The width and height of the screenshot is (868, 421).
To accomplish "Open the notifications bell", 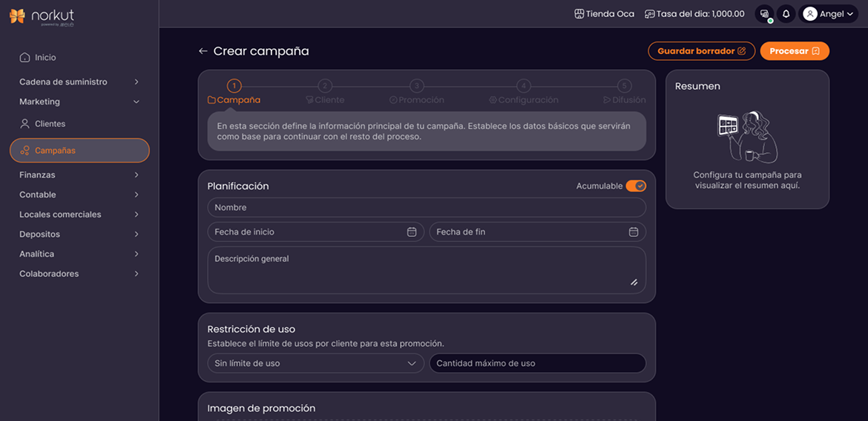I will coord(786,14).
